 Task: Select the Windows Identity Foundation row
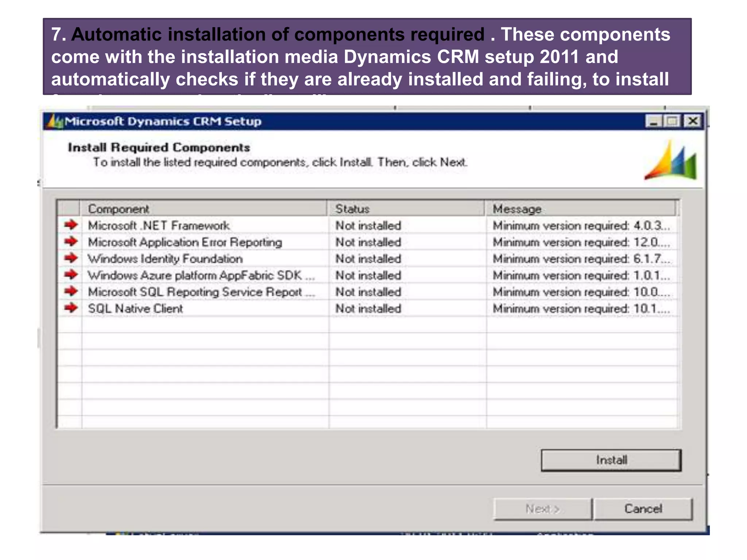[x=368, y=258]
